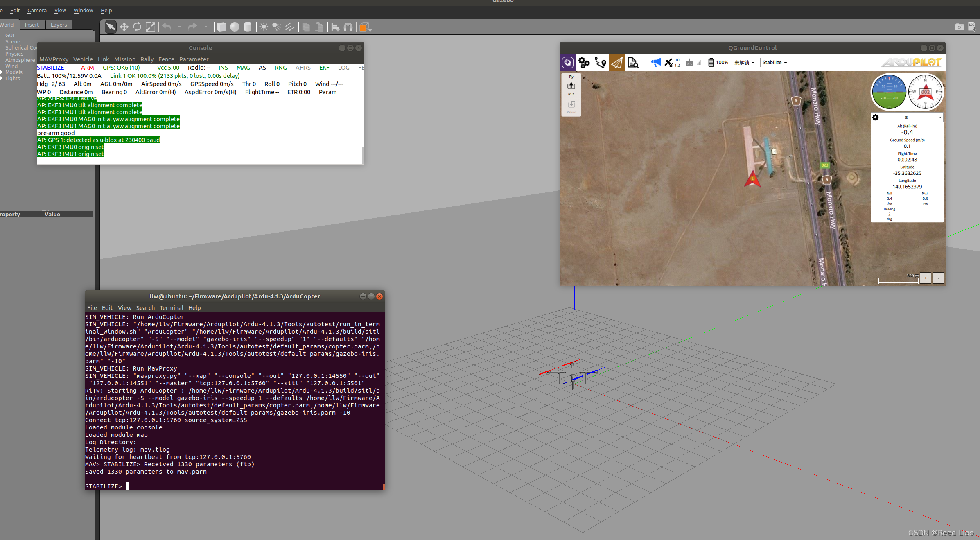The height and width of the screenshot is (540, 980).
Task: Open the instrument values panel dropdown arrow
Action: pyautogui.click(x=940, y=117)
